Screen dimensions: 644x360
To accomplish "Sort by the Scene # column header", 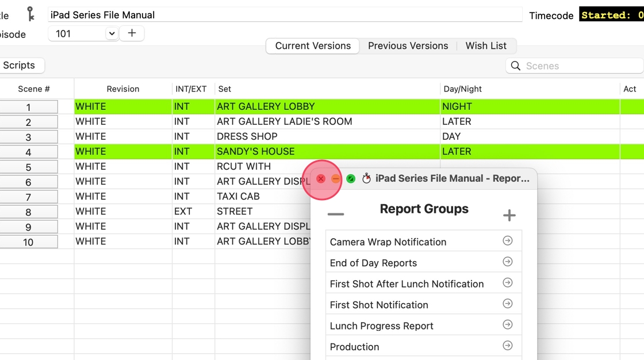I will [x=34, y=89].
